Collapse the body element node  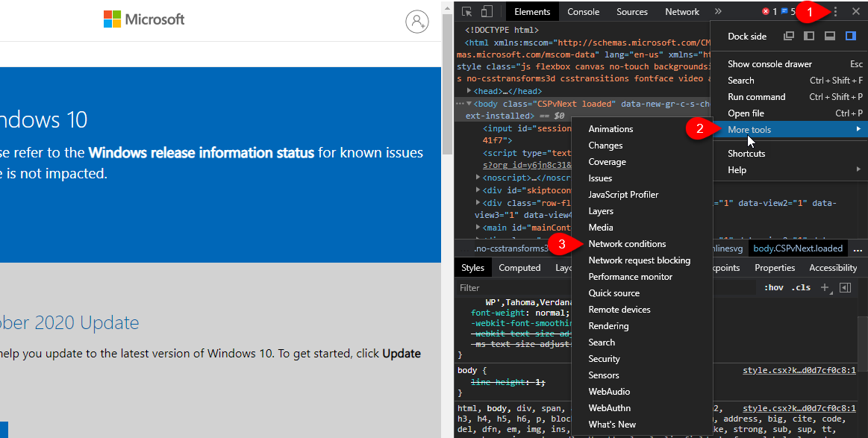[469, 104]
